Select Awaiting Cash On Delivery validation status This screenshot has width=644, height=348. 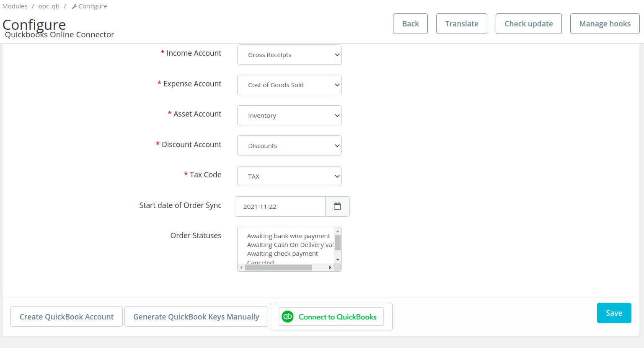(290, 245)
